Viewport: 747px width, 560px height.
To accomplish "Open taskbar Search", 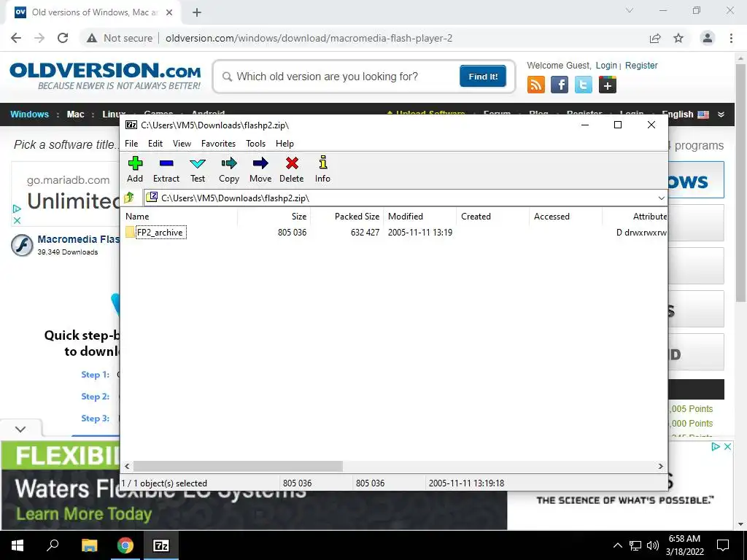I will [x=53, y=545].
